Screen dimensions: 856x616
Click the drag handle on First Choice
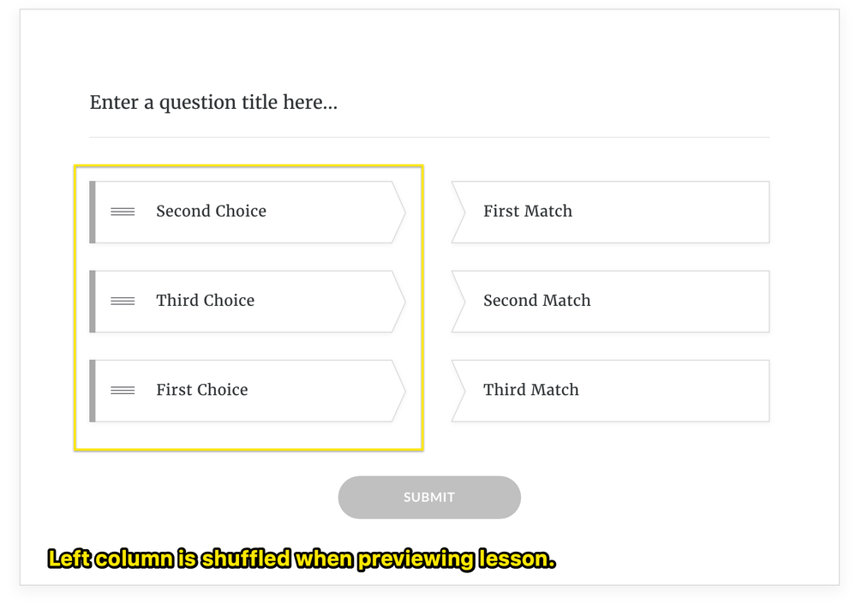click(x=123, y=390)
